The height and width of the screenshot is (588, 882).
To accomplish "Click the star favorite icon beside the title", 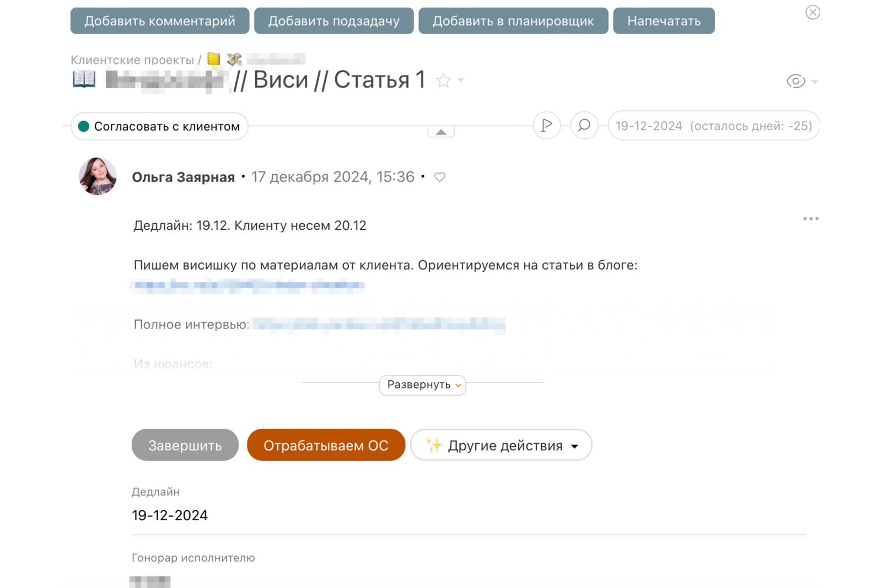I will 443,80.
